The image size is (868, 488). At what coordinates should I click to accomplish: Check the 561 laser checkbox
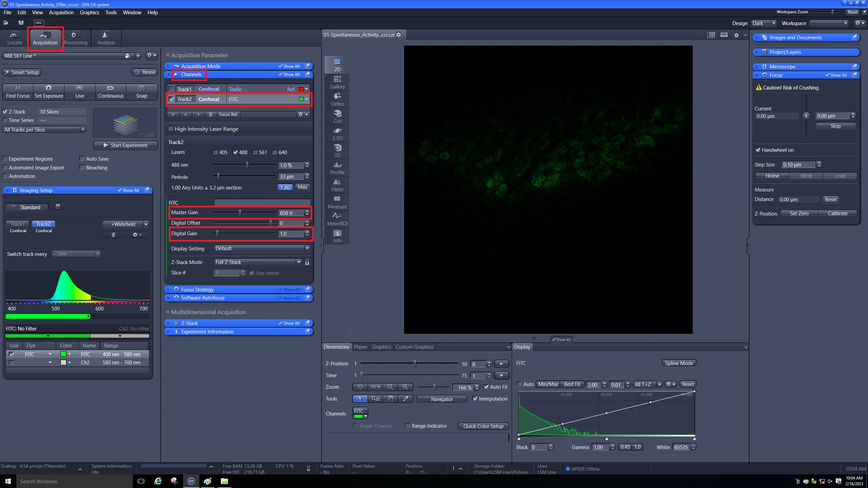click(255, 152)
